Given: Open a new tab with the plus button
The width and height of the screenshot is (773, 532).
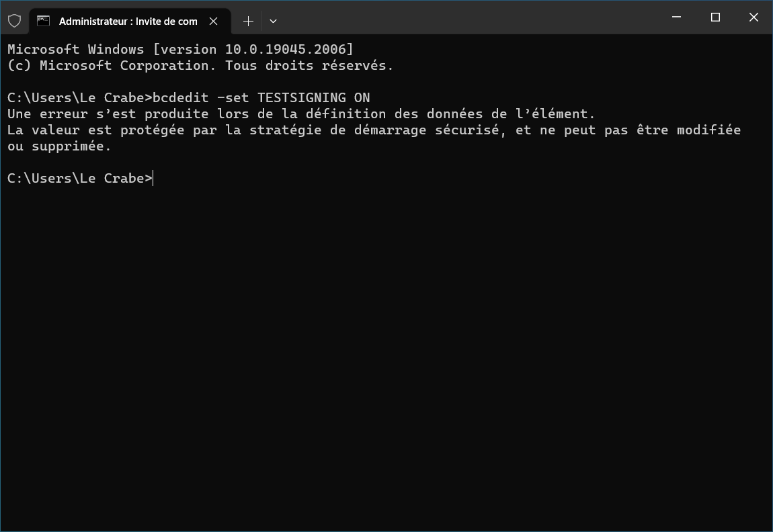Looking at the screenshot, I should coord(249,21).
